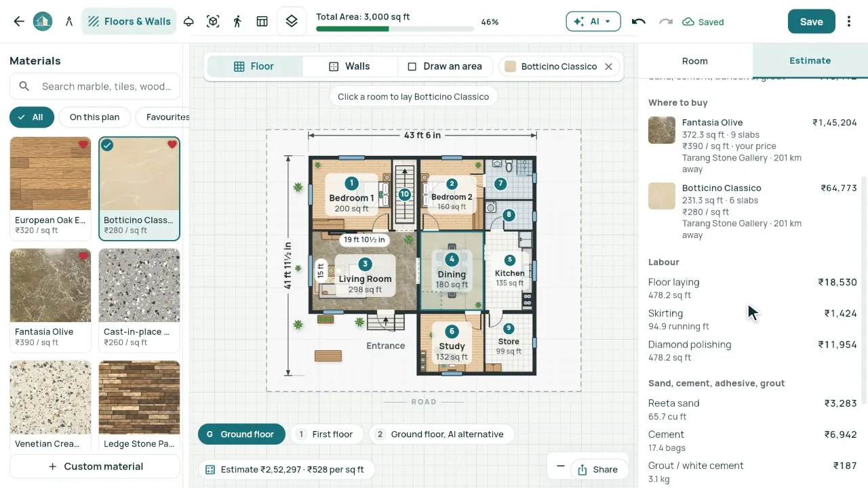Open the AI dropdown menu
Image resolution: width=868 pixels, height=488 pixels.
593,22
